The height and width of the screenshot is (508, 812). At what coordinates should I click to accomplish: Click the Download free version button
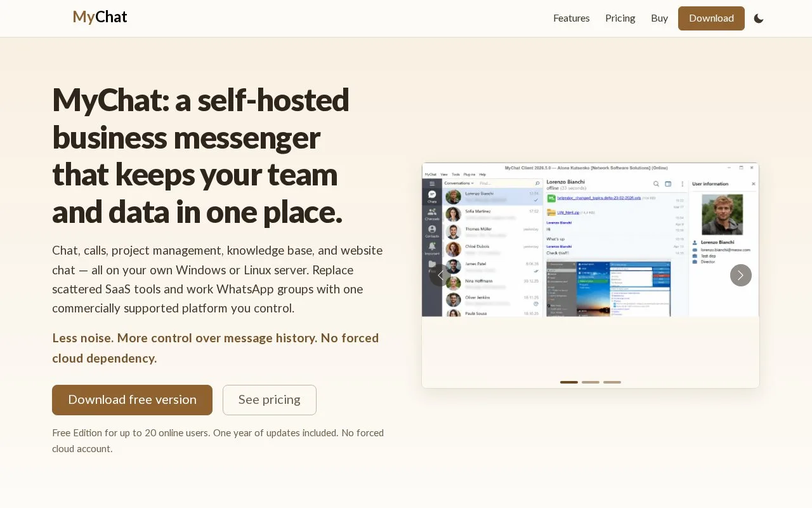[x=132, y=400]
